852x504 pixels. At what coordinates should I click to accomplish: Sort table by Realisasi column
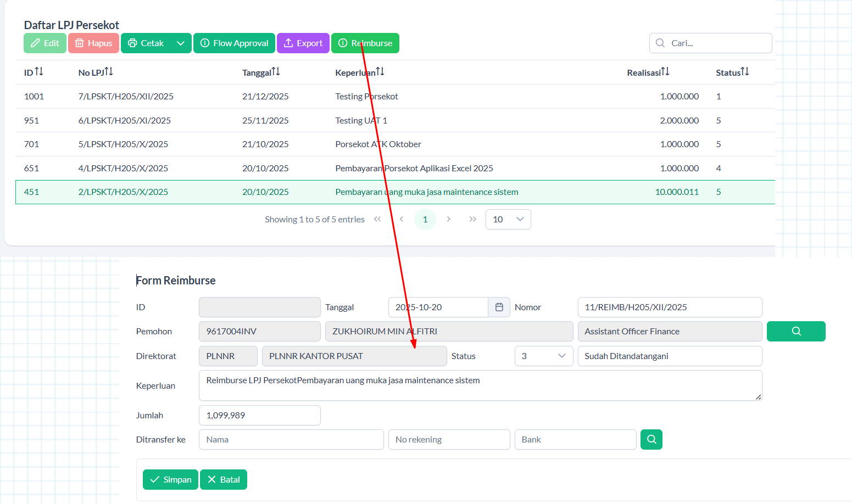coord(665,72)
